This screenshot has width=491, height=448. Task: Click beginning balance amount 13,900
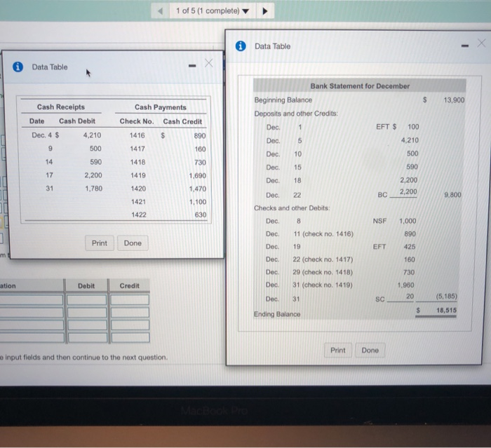point(454,100)
